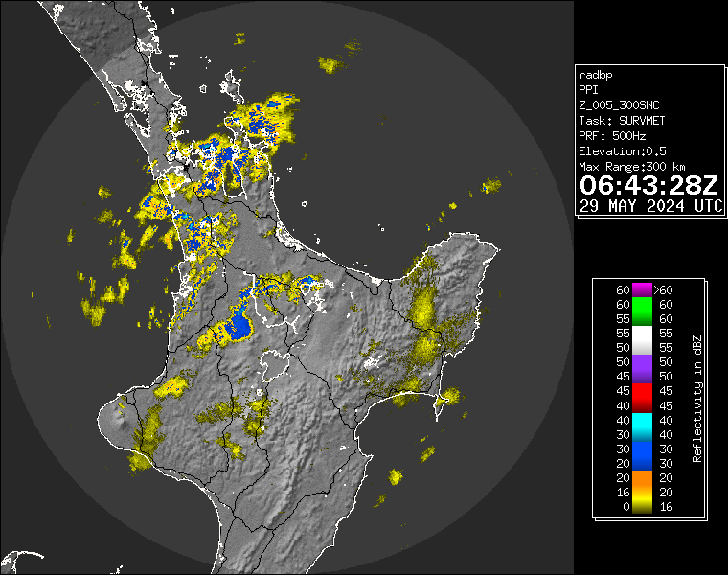
Task: Select the "radbp" radar name text
Action: click(x=596, y=75)
